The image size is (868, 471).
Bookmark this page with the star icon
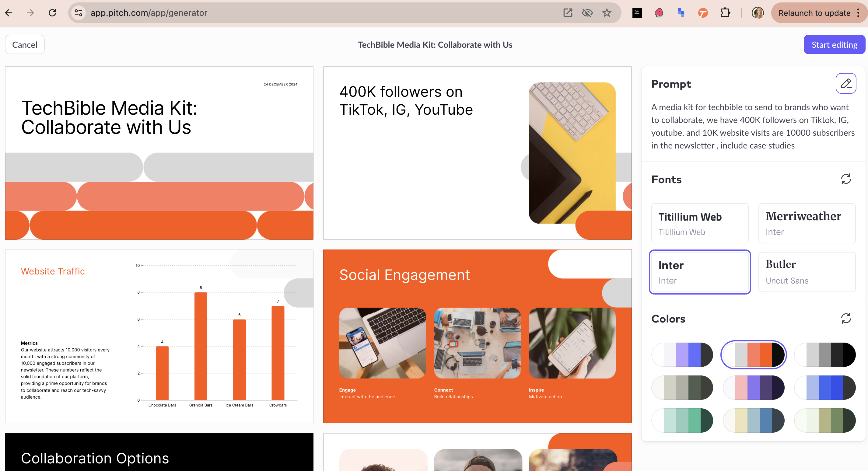click(607, 13)
